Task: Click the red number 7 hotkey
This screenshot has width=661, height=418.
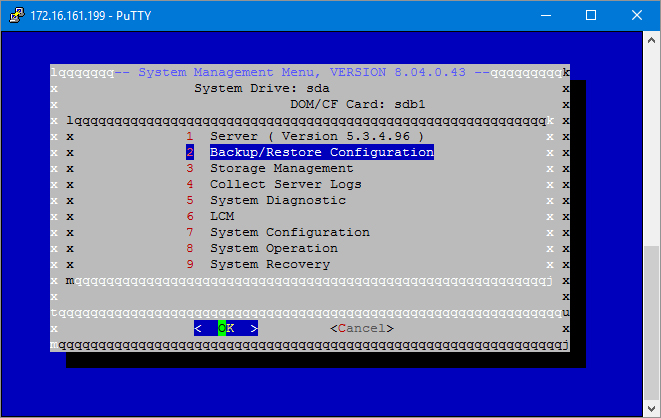Action: tap(189, 232)
